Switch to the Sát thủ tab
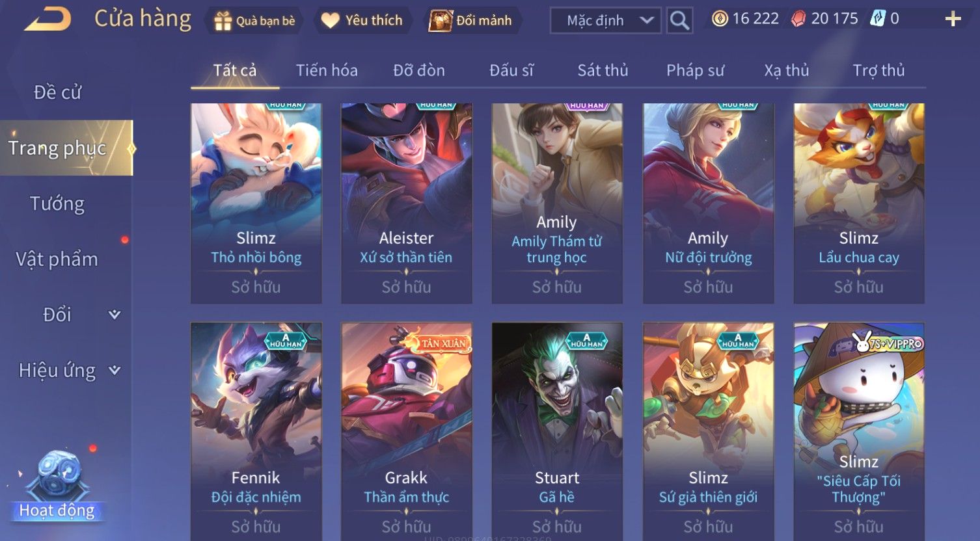The width and height of the screenshot is (980, 541). 603,70
